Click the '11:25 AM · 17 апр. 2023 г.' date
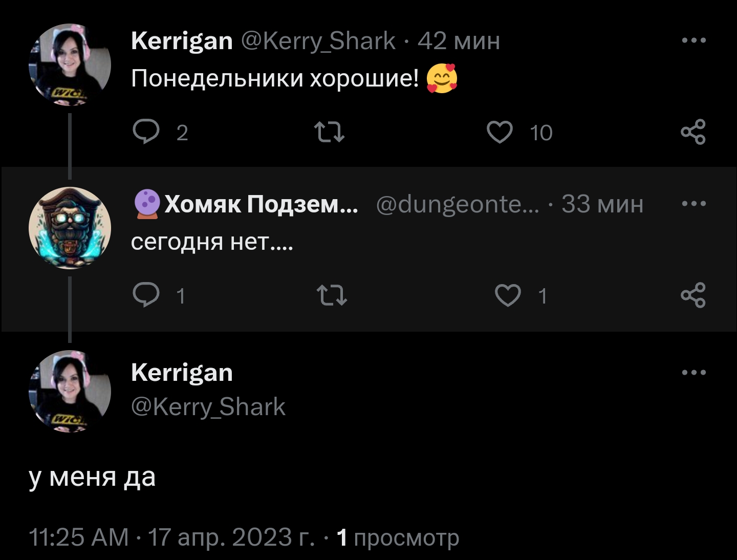 click(x=171, y=537)
